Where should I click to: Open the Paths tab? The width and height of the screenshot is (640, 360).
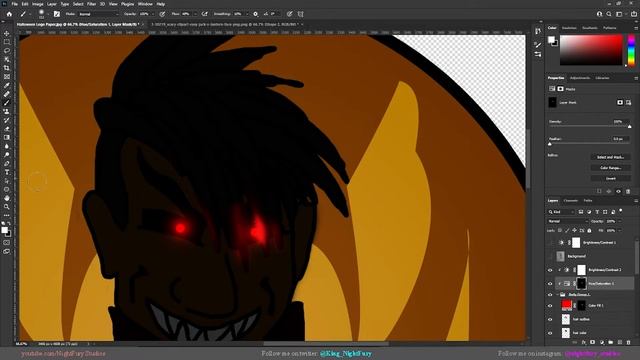(x=588, y=200)
